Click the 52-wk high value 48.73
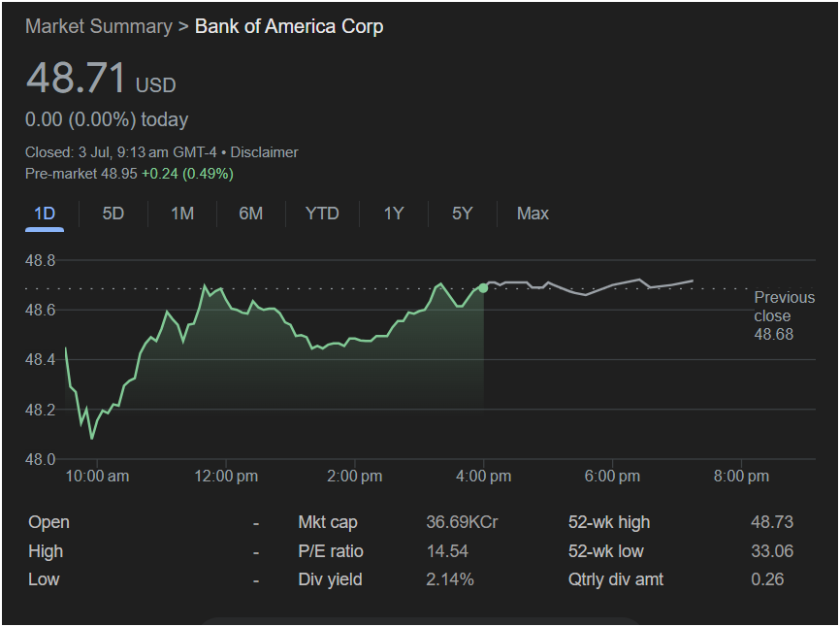This screenshot has width=840, height=627. coord(772,522)
